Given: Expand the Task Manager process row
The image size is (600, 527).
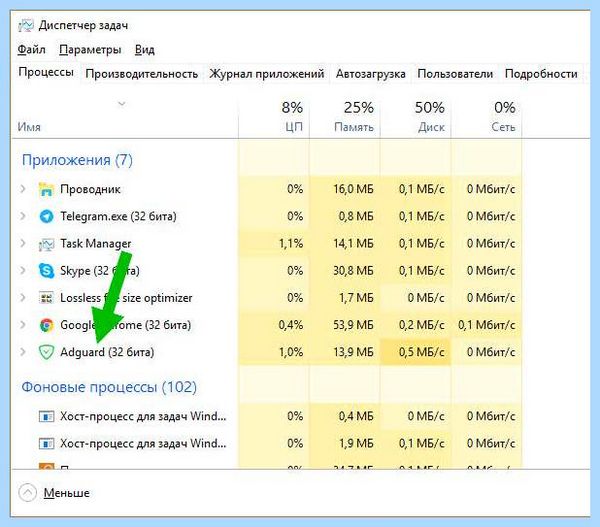Looking at the screenshot, I should tap(23, 243).
